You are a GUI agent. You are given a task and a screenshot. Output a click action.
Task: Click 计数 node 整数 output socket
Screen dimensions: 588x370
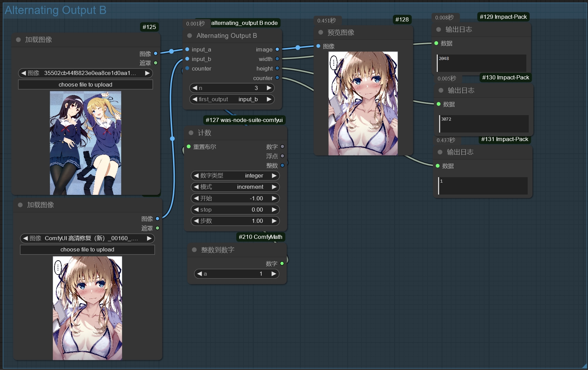[x=282, y=166]
